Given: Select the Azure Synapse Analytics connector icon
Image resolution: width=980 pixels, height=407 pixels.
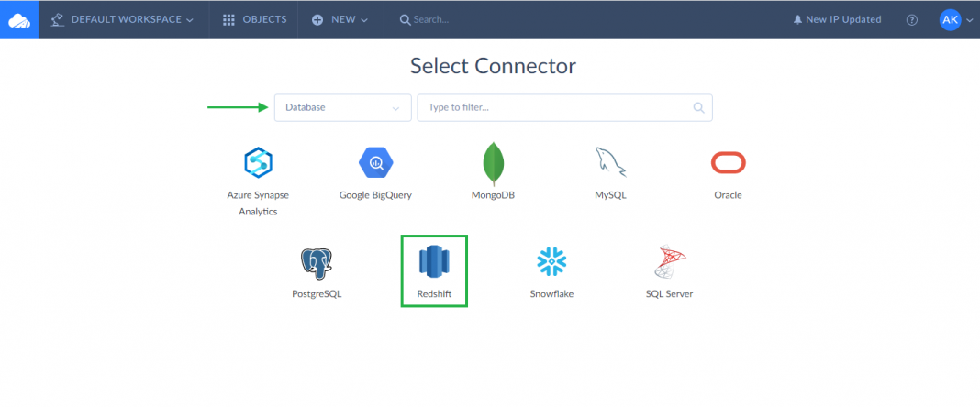Looking at the screenshot, I should (258, 164).
